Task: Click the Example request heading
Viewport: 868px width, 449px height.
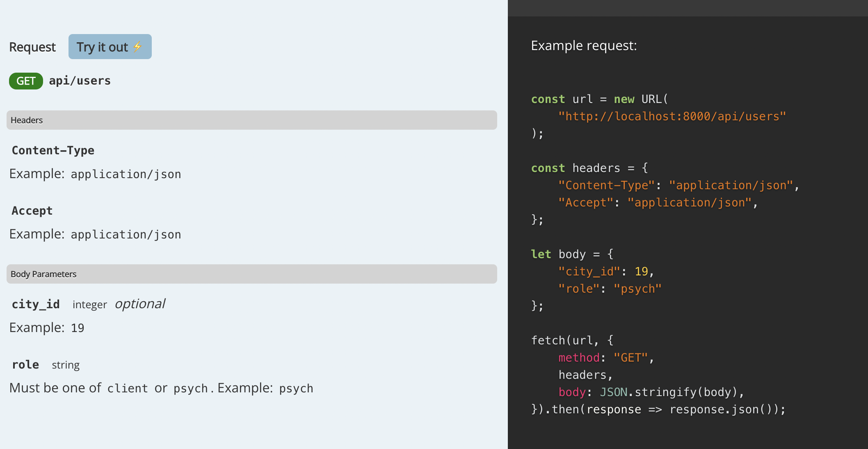Action: 584,45
